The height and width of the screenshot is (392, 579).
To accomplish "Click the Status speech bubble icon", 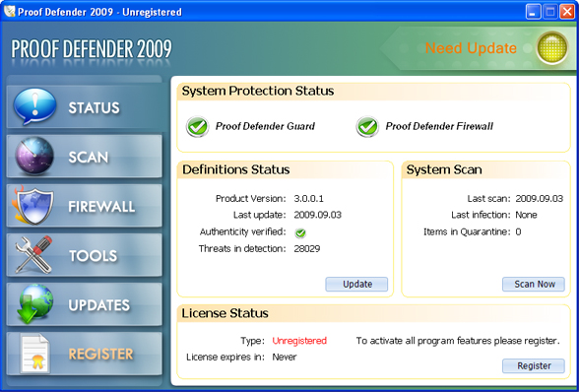I will coord(34,106).
